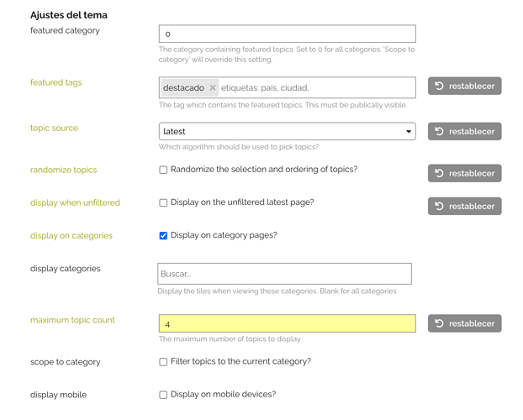Reset the maximum topic count setting

[x=465, y=323]
